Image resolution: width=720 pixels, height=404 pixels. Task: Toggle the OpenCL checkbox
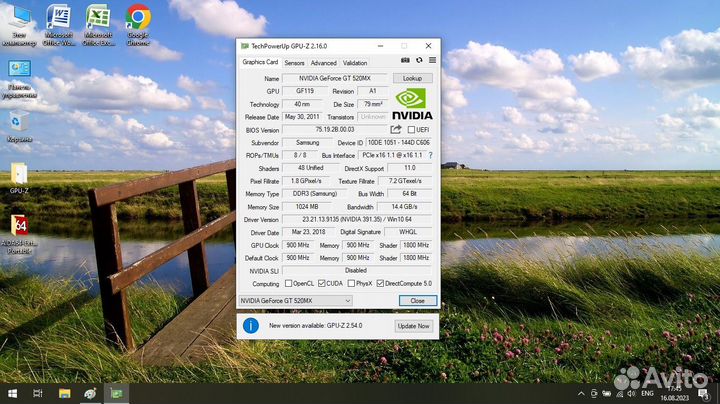[x=288, y=284]
